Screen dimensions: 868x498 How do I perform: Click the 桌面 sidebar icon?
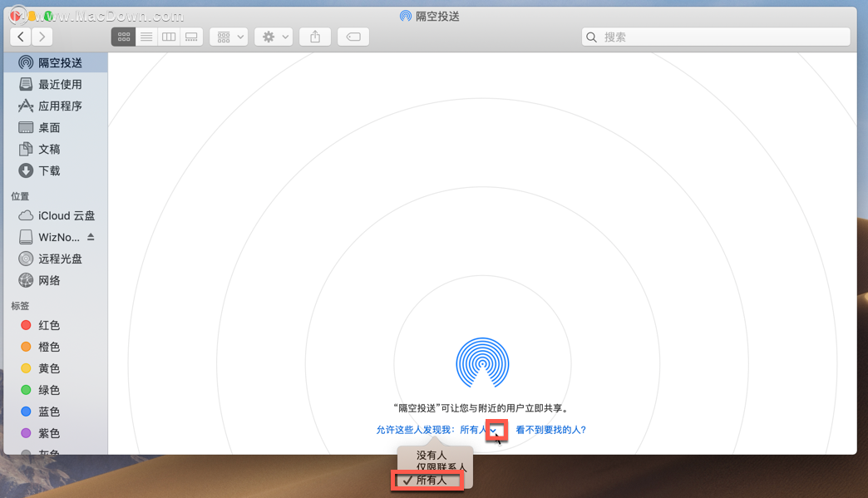coord(26,127)
